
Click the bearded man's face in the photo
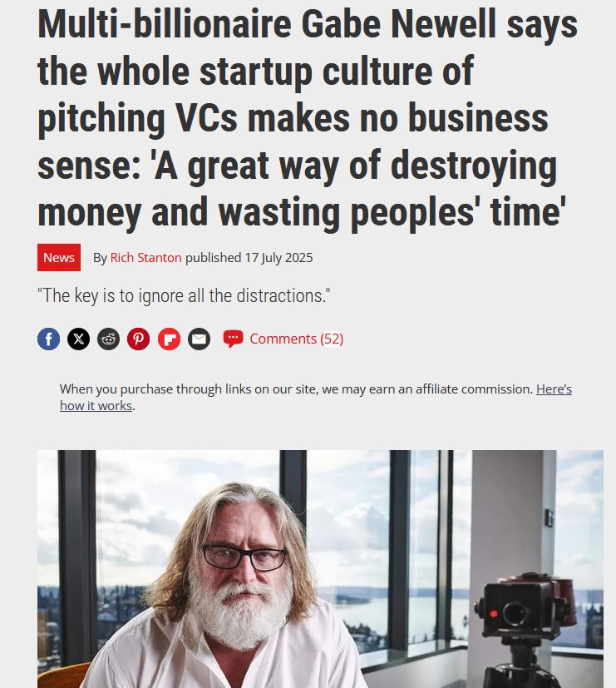(244, 566)
